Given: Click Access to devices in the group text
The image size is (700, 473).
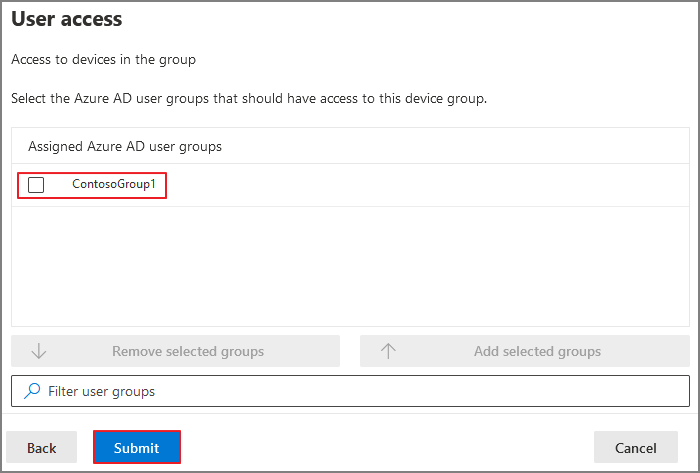Looking at the screenshot, I should 104,60.
